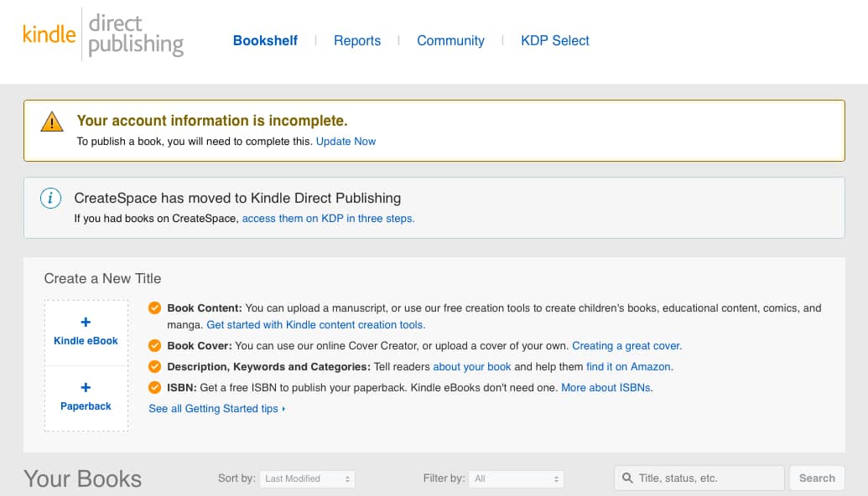Follow the Creating a great cover link
868x496 pixels.
(x=626, y=345)
